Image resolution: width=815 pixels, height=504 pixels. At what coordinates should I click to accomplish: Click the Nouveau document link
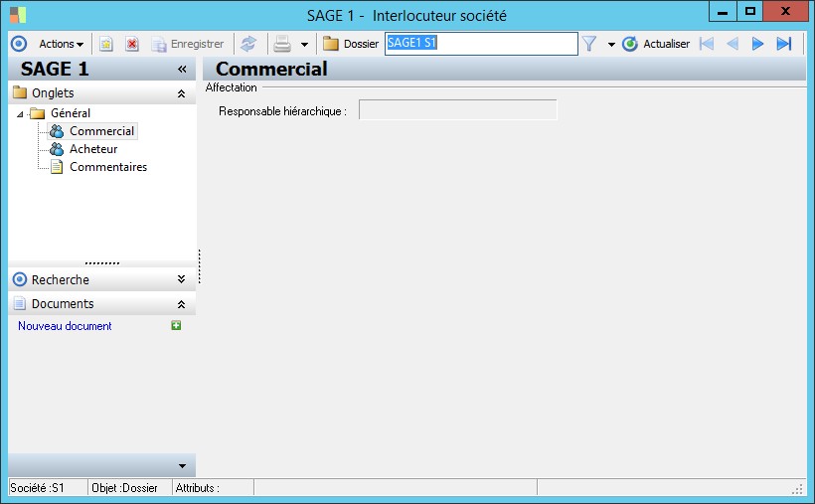(65, 326)
